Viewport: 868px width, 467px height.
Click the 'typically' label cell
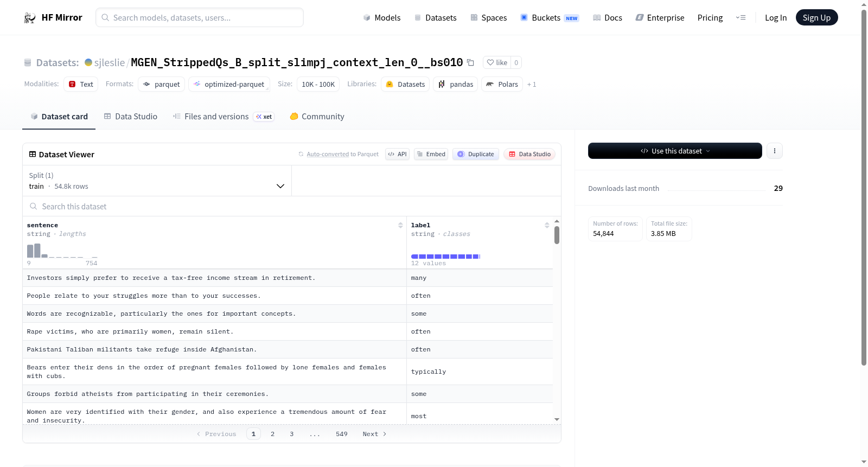pos(480,372)
